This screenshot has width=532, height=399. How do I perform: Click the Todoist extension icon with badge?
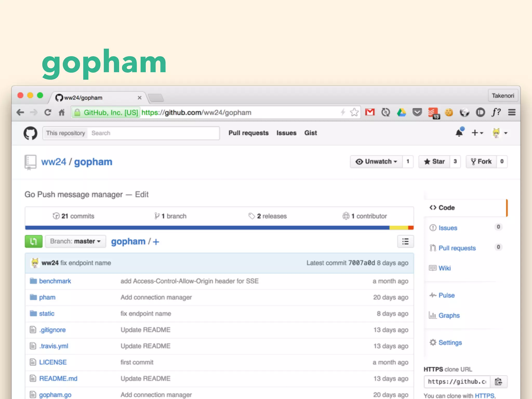click(434, 113)
